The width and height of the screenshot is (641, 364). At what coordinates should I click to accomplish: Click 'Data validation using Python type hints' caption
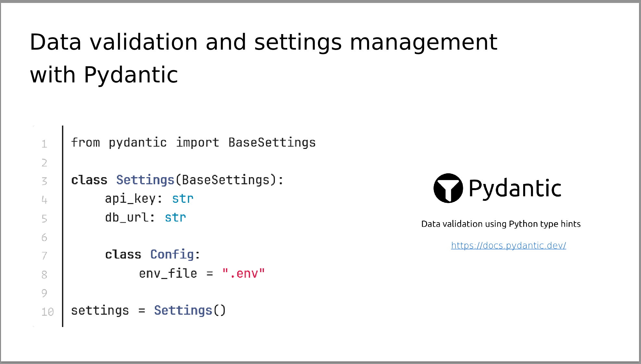coord(500,224)
